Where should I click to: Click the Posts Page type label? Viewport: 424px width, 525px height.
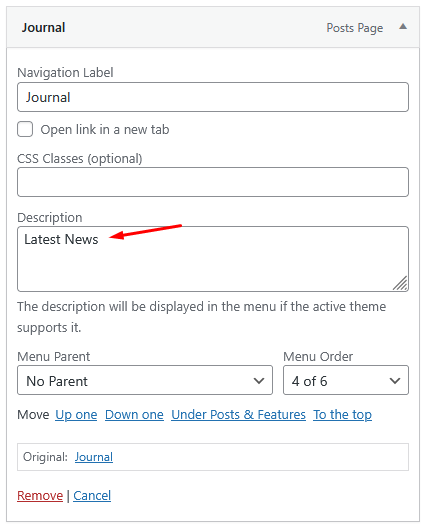pyautogui.click(x=355, y=28)
